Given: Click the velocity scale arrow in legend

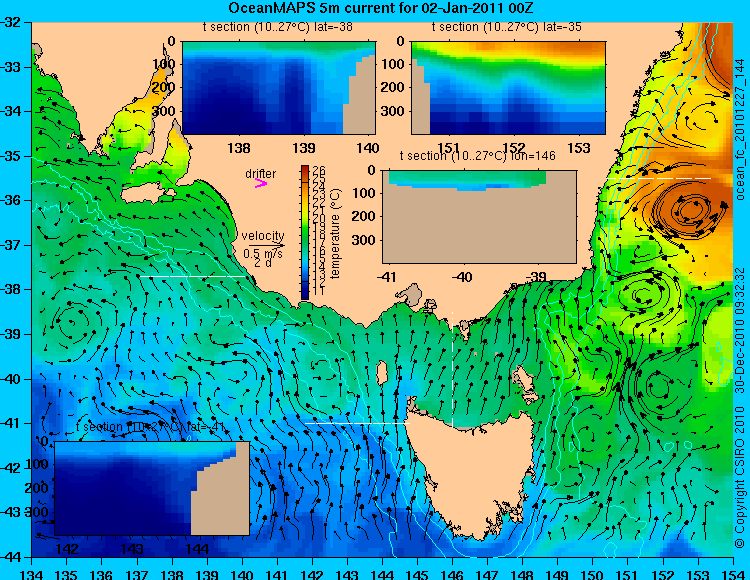Looking at the screenshot, I should pyautogui.click(x=266, y=246).
